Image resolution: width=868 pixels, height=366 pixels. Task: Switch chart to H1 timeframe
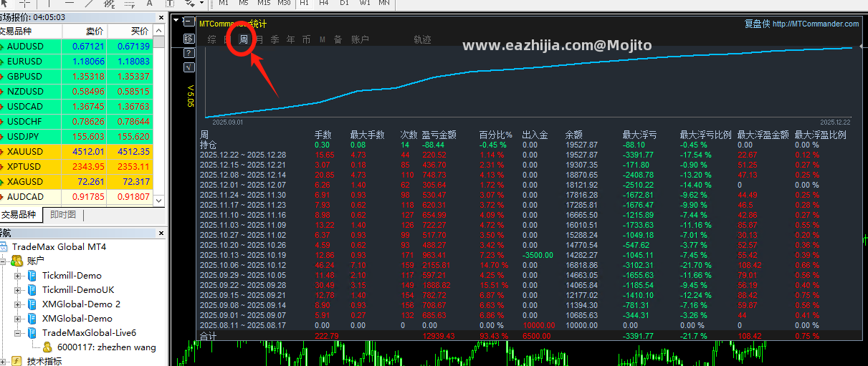304,3
